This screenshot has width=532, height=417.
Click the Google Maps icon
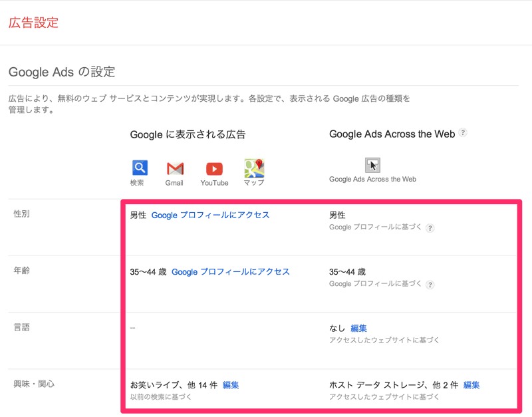[254, 168]
